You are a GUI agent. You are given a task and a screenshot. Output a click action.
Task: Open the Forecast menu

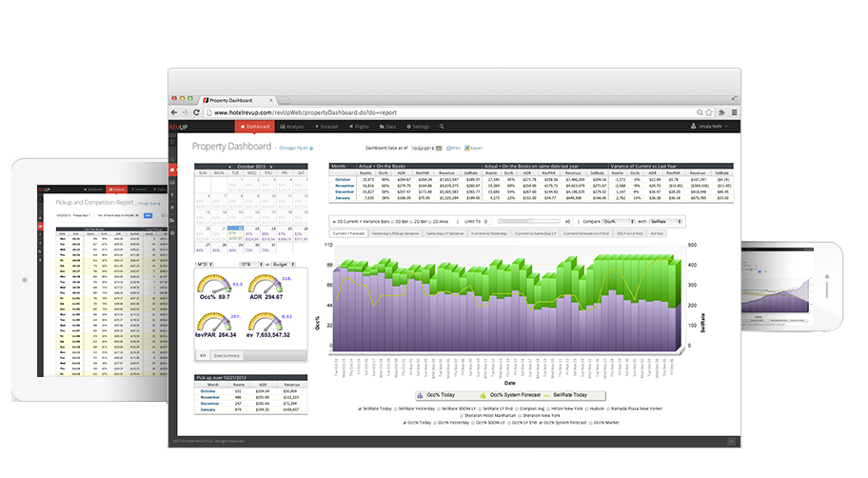click(x=326, y=127)
